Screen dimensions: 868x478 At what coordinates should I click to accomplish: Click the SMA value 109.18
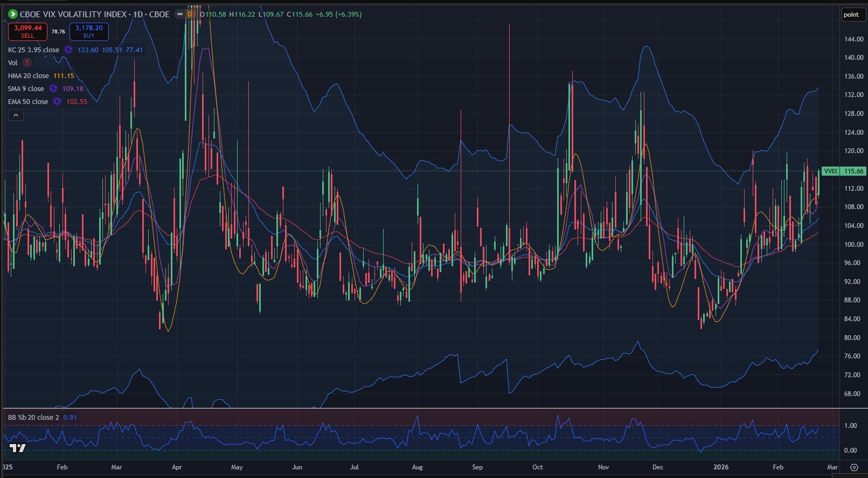click(x=73, y=88)
